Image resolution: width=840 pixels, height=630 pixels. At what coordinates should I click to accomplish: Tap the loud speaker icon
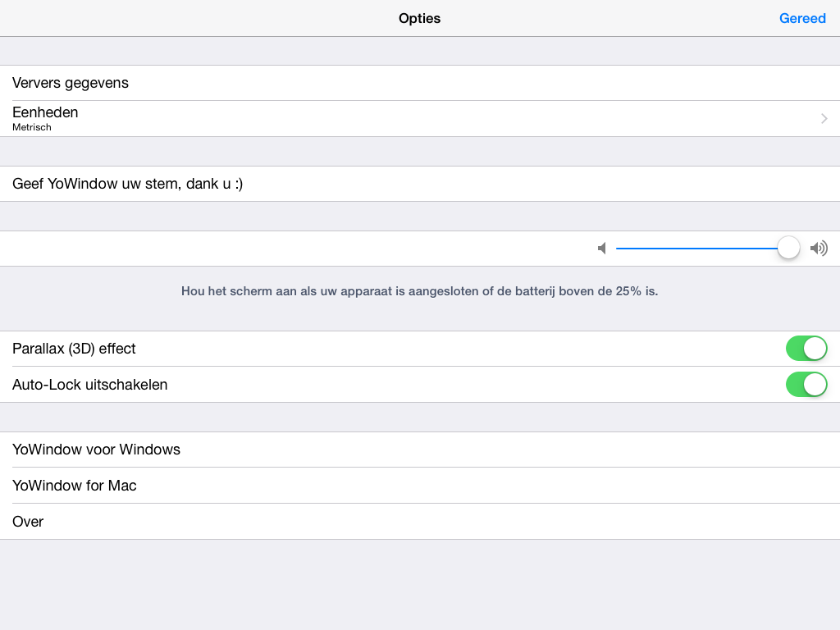coord(819,249)
